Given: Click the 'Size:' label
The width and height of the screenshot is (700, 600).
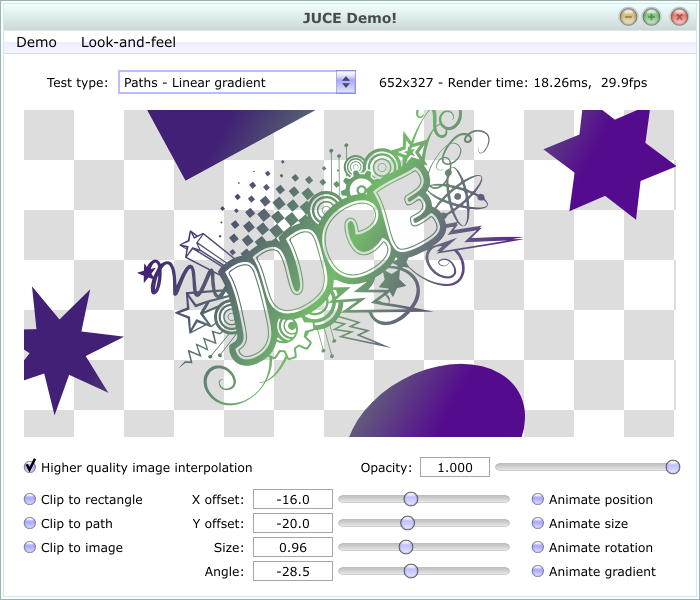Looking at the screenshot, I should point(229,548).
